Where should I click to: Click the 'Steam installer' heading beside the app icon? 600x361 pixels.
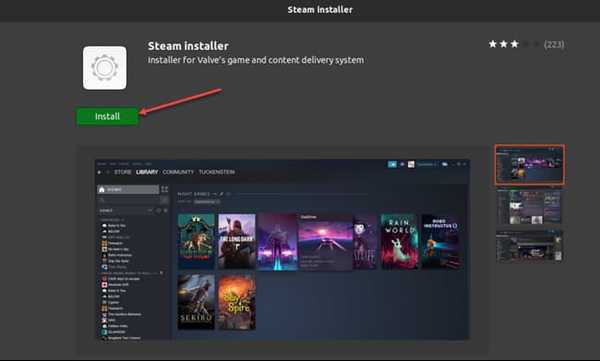pyautogui.click(x=188, y=46)
